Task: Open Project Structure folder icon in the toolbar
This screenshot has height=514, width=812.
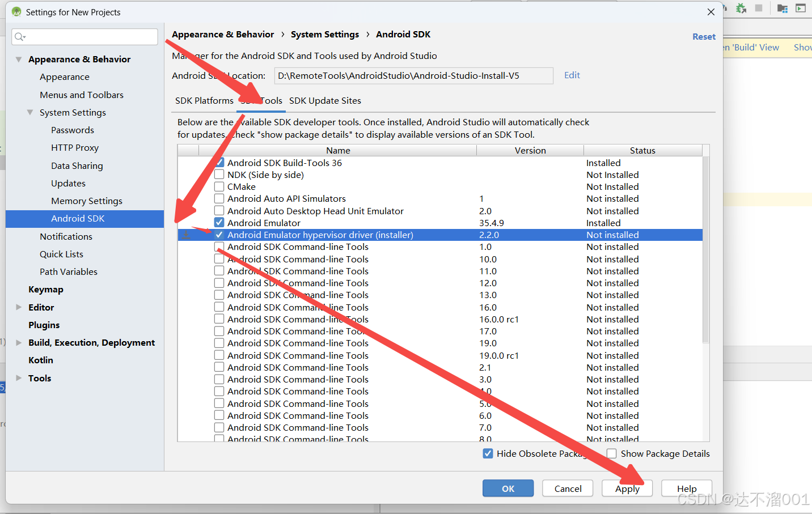Action: coord(783,8)
